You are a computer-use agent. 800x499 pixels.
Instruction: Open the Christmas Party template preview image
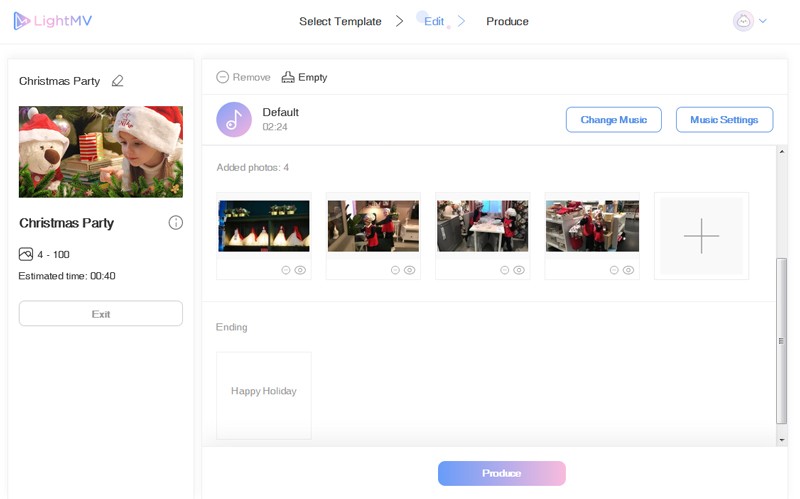click(101, 152)
